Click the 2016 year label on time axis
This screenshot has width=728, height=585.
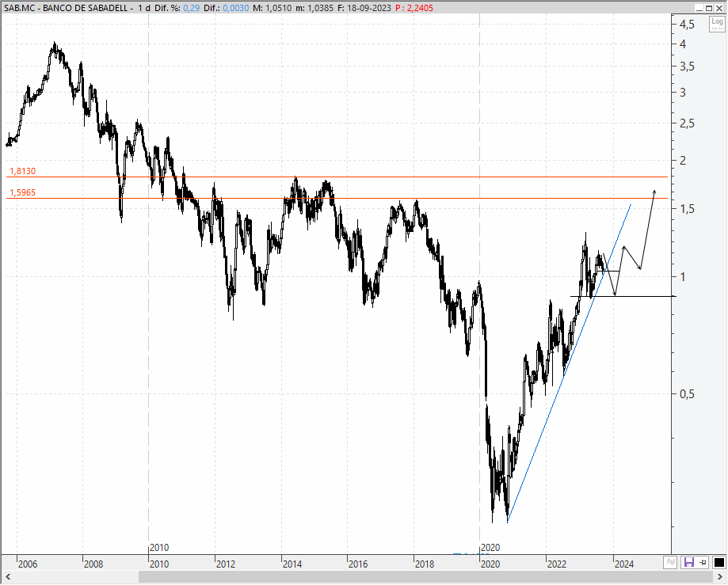(x=358, y=564)
